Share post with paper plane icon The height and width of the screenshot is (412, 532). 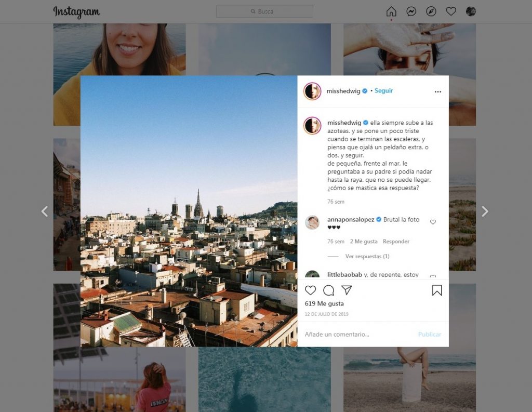[347, 290]
